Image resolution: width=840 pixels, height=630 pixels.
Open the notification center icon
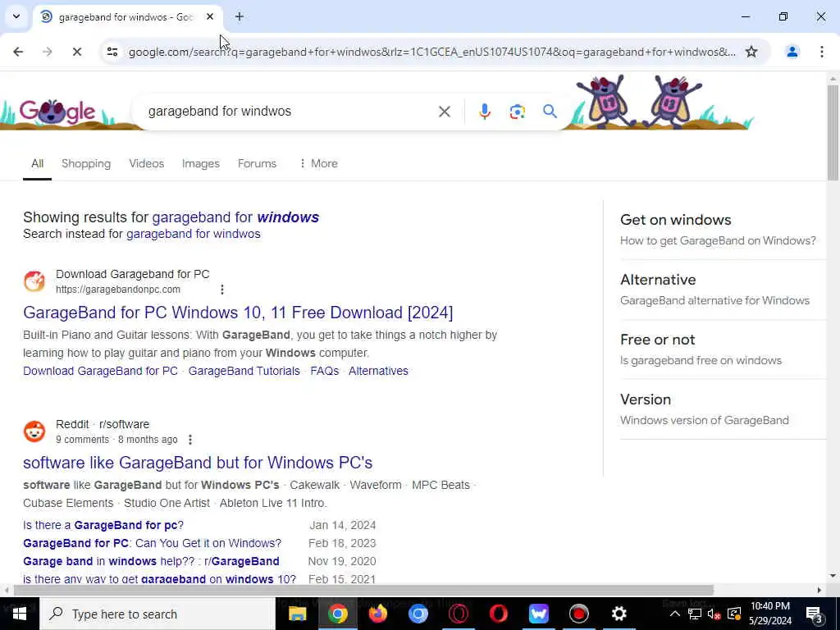814,614
